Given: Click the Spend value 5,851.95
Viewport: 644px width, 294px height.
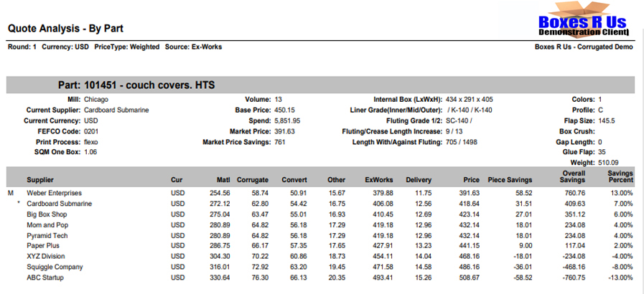Looking at the screenshot, I should pos(287,121).
